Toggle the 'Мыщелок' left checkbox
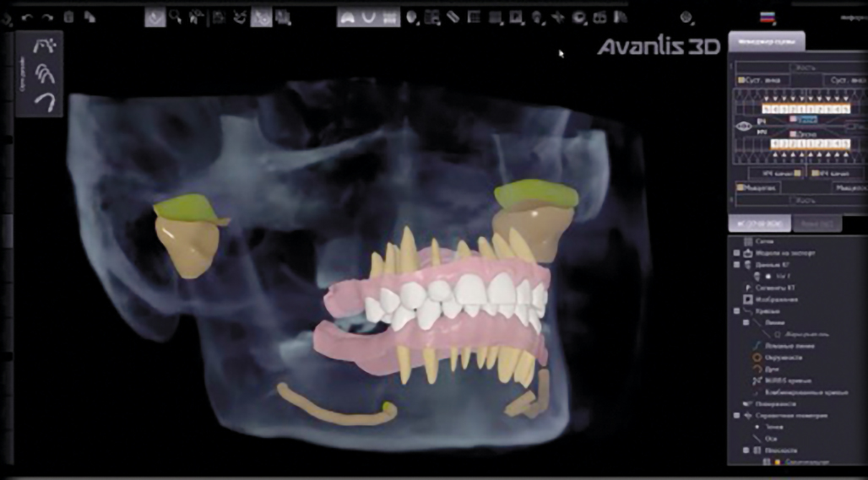 (x=741, y=187)
